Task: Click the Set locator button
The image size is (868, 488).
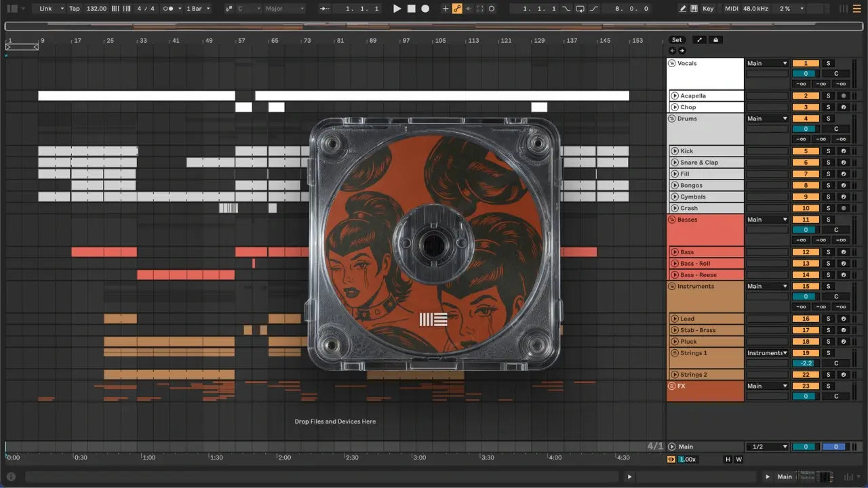Action: pyautogui.click(x=677, y=40)
